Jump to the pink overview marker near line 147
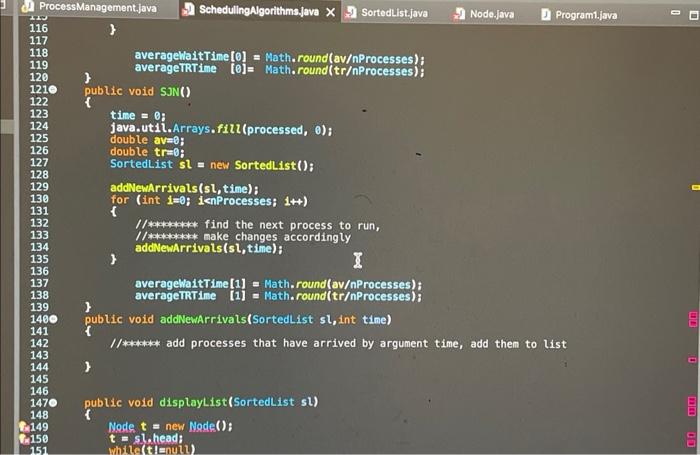This screenshot has width=700, height=455. pyautogui.click(x=692, y=405)
